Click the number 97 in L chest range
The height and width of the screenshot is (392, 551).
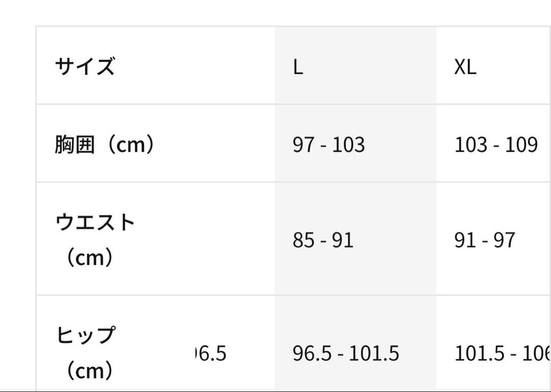(x=304, y=145)
